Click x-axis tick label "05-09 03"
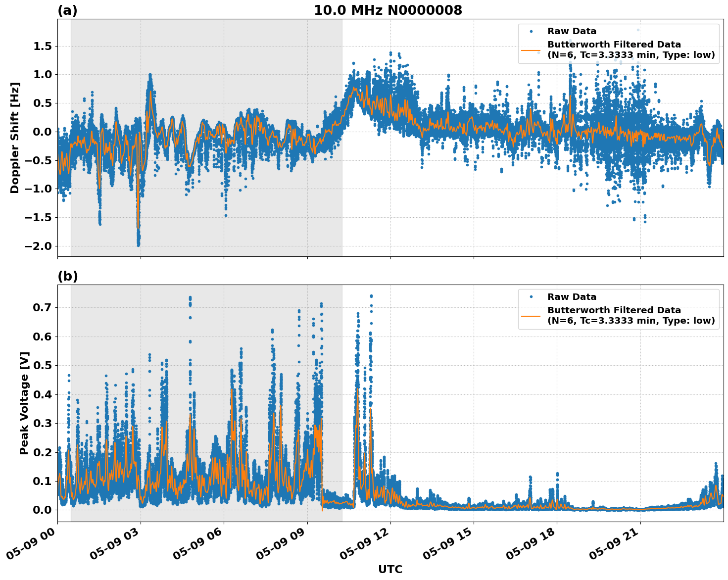This screenshot has height=580, width=728. 115,543
